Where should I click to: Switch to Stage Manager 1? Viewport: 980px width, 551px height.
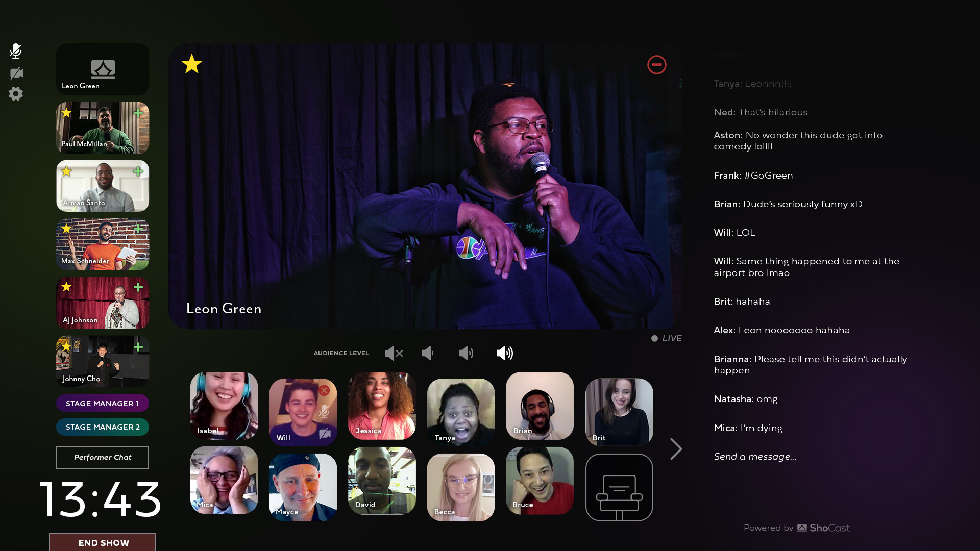tap(102, 403)
